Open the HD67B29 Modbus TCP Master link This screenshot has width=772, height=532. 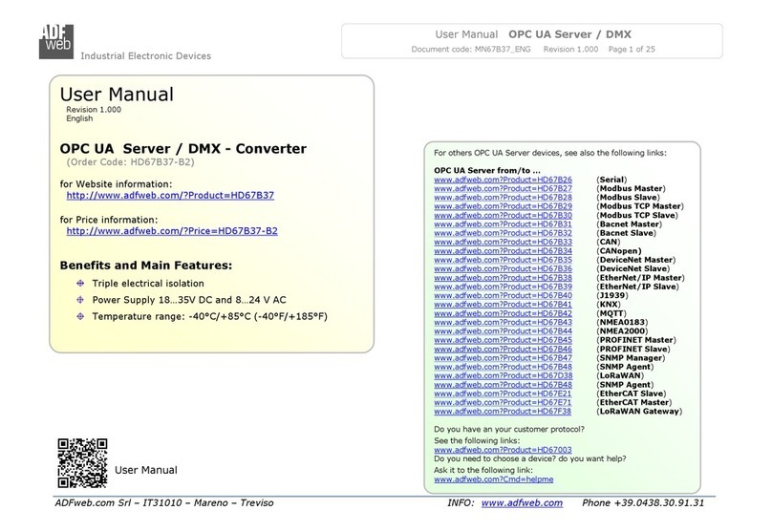click(503, 206)
